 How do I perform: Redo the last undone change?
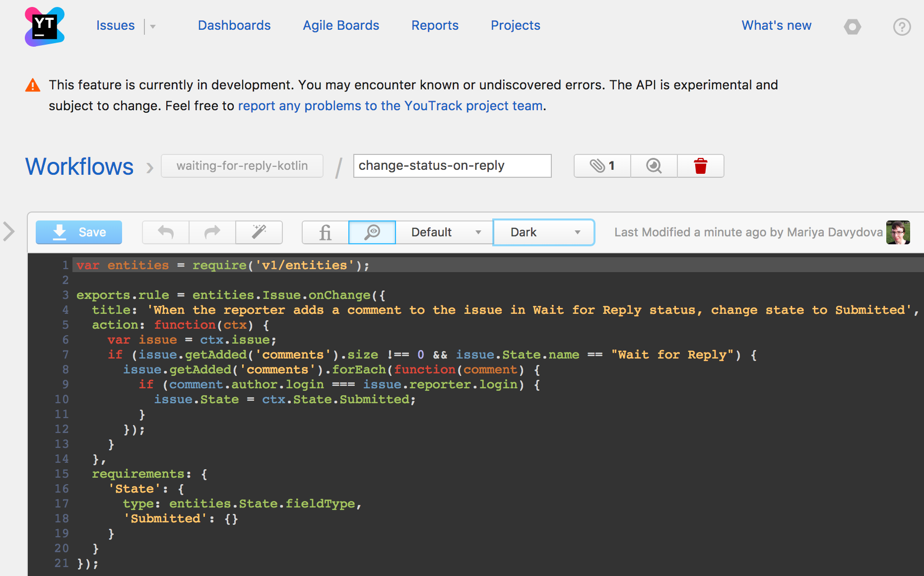[x=212, y=232]
